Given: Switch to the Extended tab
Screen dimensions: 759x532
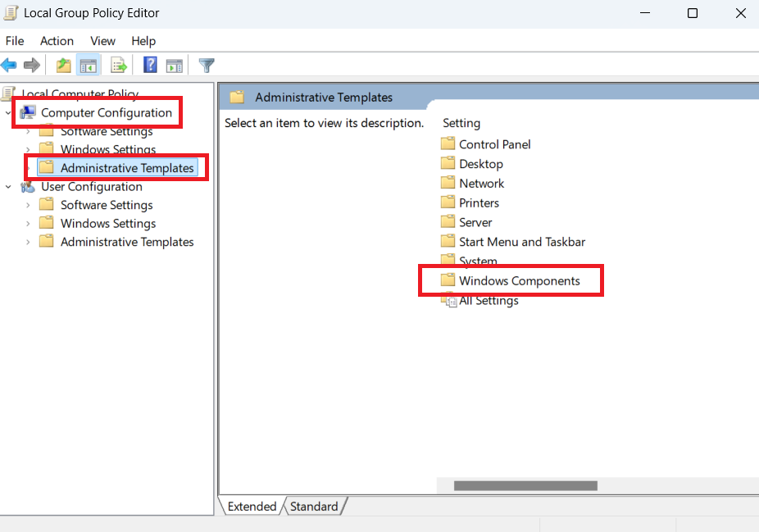Looking at the screenshot, I should click(252, 507).
